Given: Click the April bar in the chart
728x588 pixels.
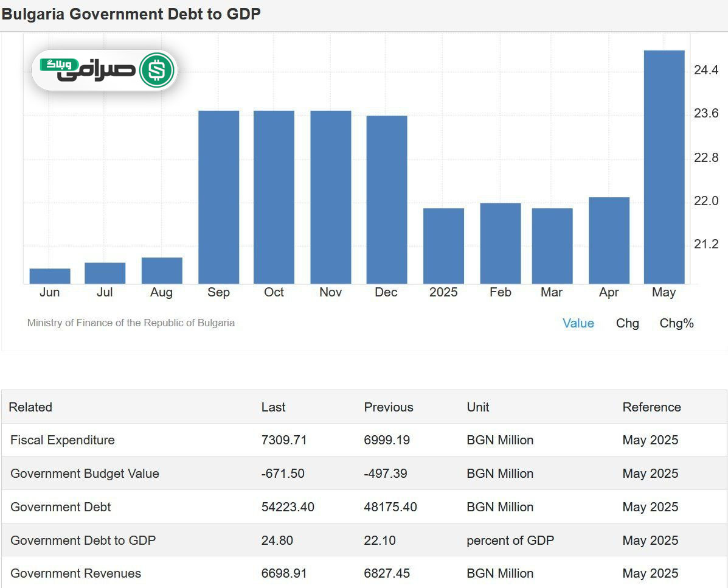Looking at the screenshot, I should click(609, 240).
